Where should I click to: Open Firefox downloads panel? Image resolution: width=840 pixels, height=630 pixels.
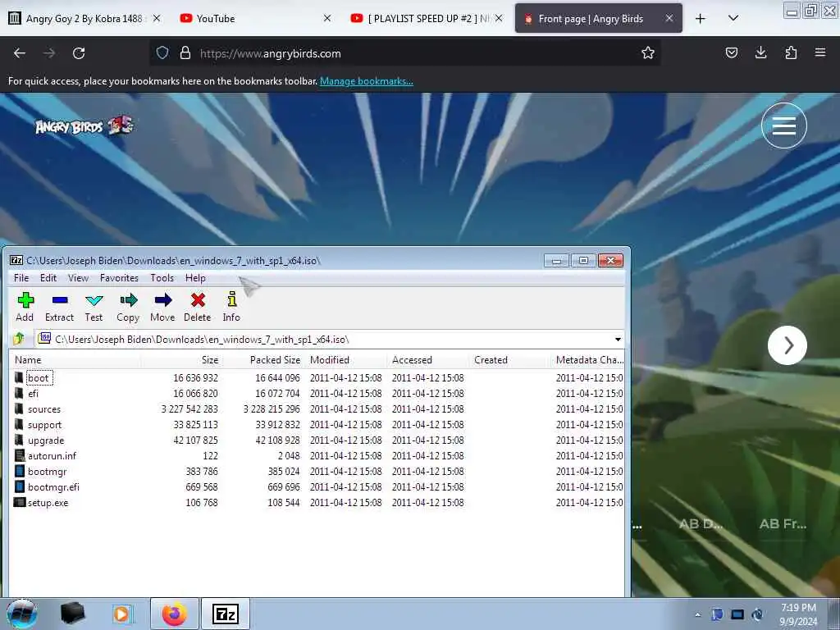coord(760,52)
